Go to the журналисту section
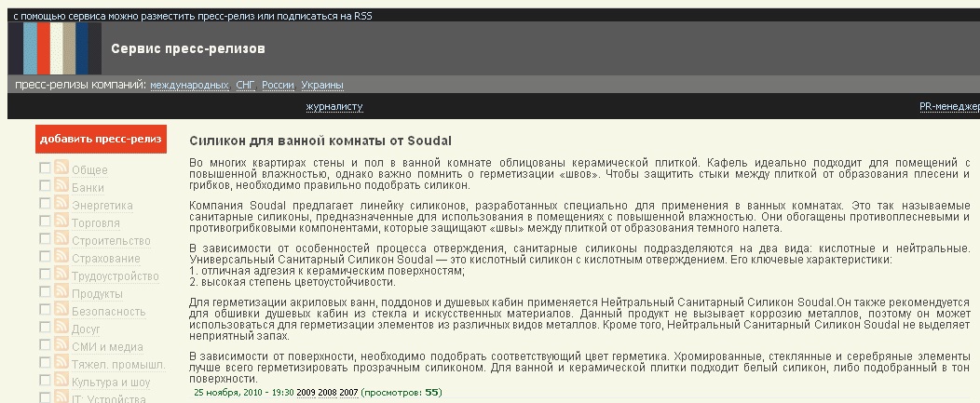The width and height of the screenshot is (980, 403). (334, 107)
